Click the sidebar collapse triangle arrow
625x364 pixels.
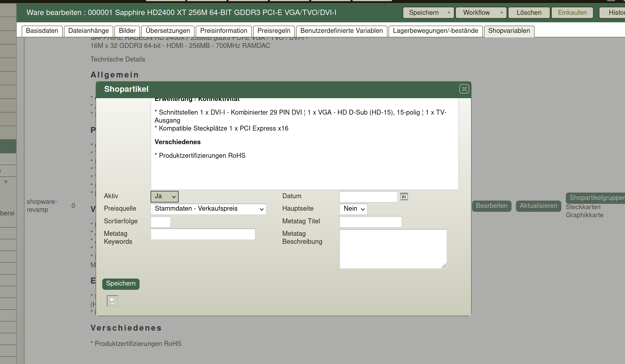[x=6, y=182]
